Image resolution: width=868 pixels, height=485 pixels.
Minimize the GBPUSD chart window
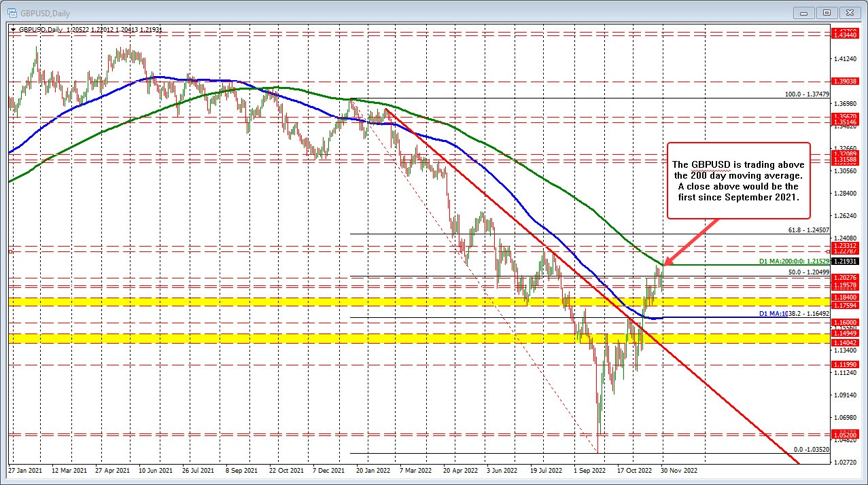coord(803,12)
